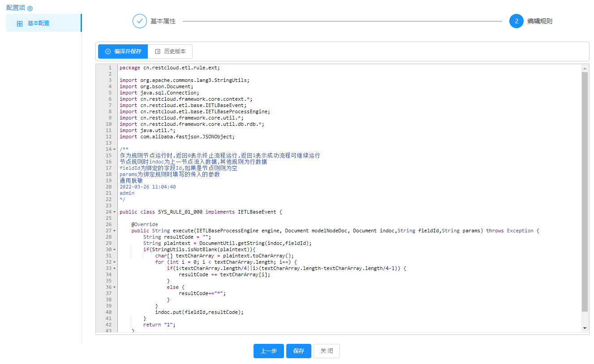Click the checkmark circle for step 基本属性

point(140,21)
